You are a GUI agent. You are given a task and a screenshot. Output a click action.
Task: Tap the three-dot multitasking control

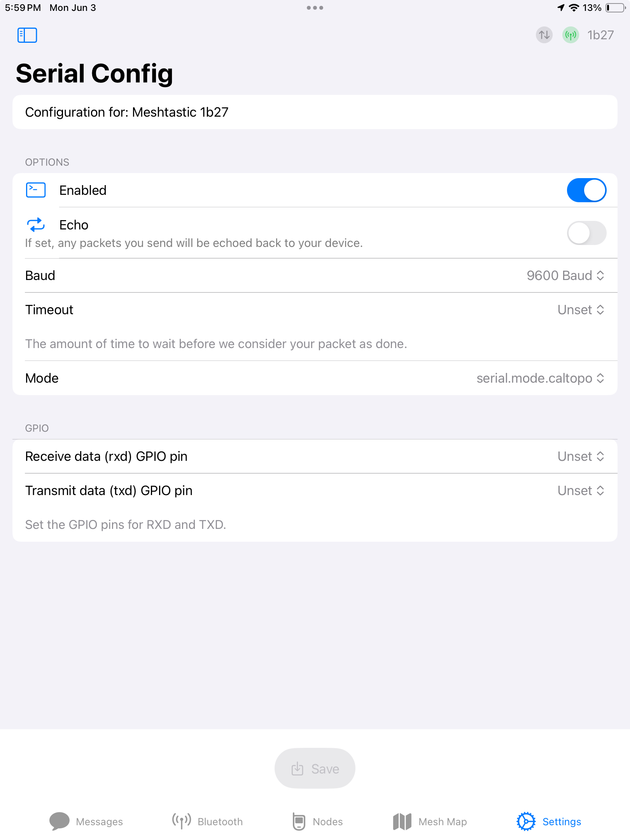coord(315,8)
